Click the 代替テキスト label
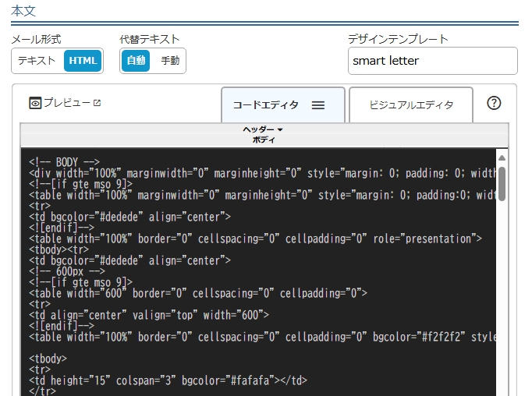532x396 pixels. point(149,39)
